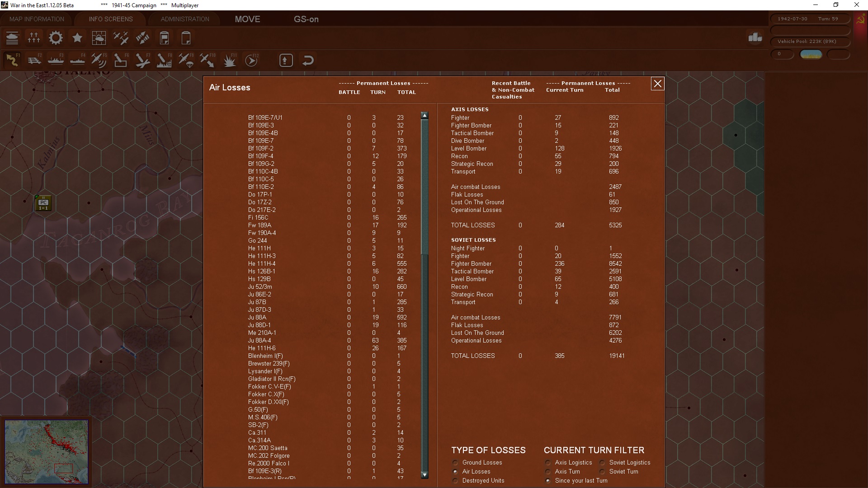868x488 pixels.
Task: Open the ADMINISTRATION tab
Action: 185,19
